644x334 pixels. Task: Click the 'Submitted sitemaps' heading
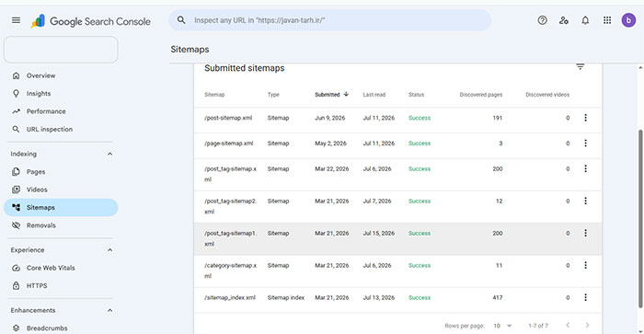245,68
